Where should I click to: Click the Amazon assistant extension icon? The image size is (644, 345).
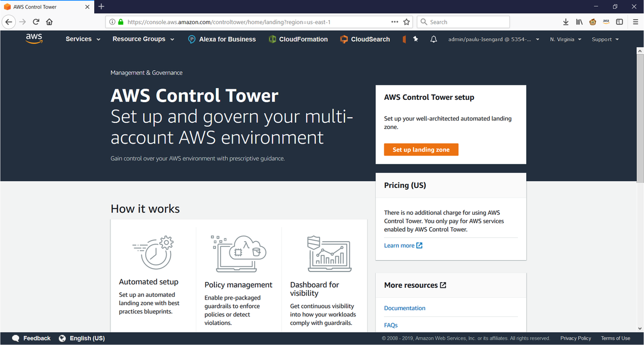(606, 22)
